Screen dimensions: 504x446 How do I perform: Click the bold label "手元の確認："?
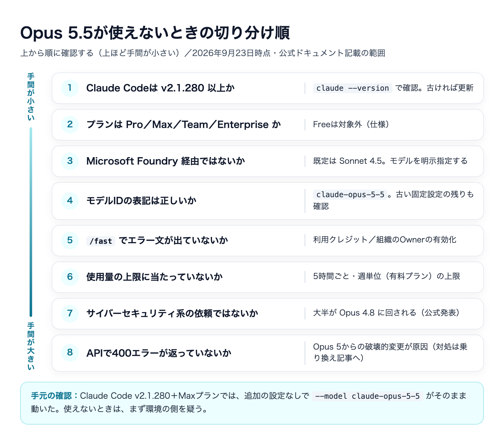(55, 396)
